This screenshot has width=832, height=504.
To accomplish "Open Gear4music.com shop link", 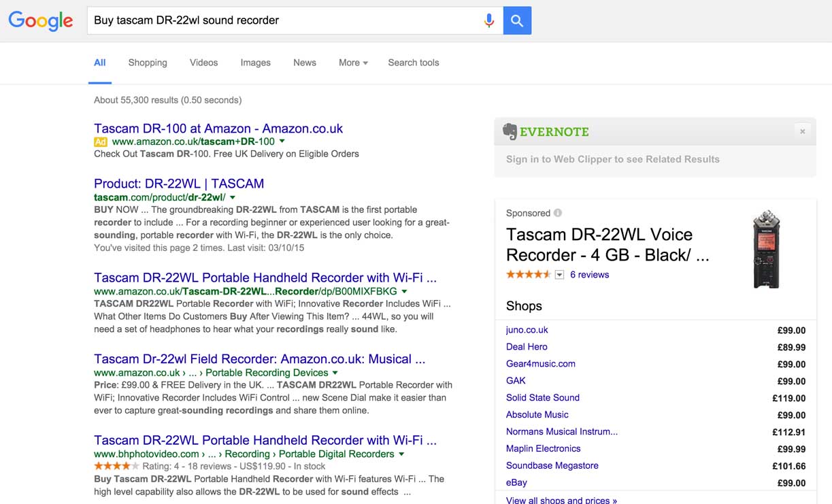I will point(541,364).
